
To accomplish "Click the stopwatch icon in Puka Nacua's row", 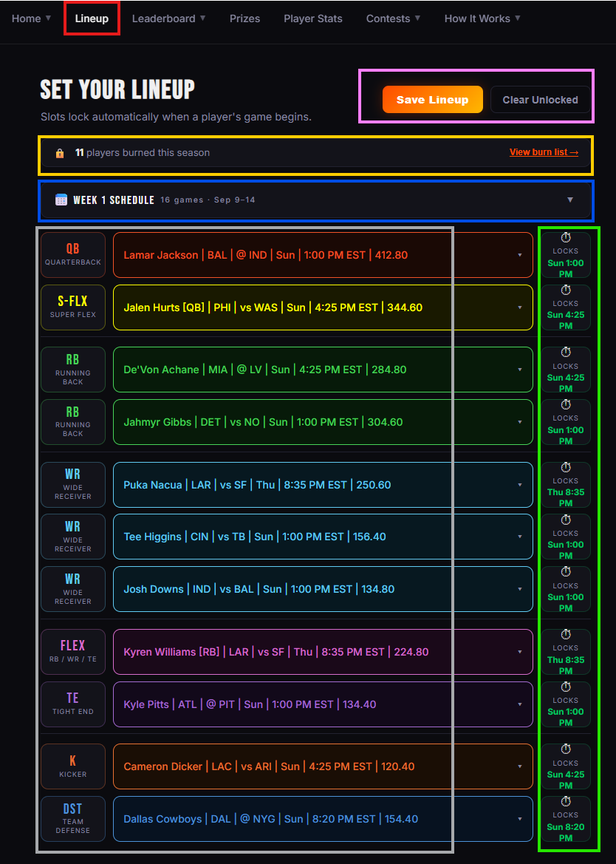I will point(565,467).
